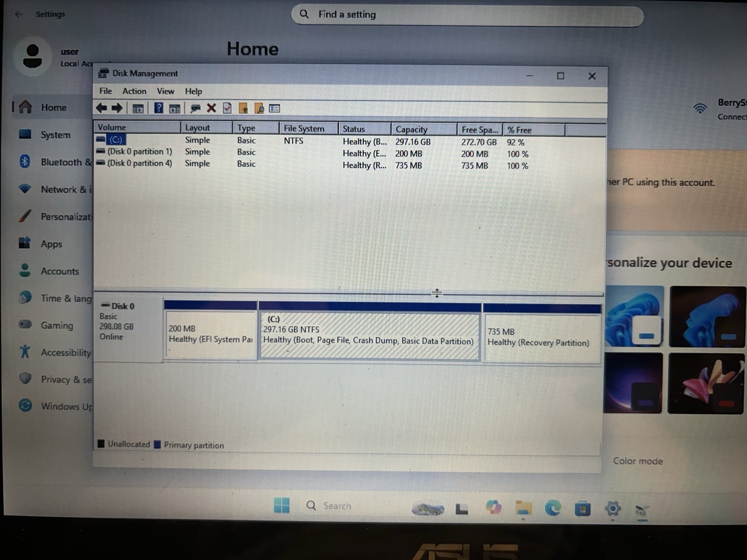Select the dark blue bloom theme thumbnail
Viewport: 747px width, 560px height.
click(707, 317)
